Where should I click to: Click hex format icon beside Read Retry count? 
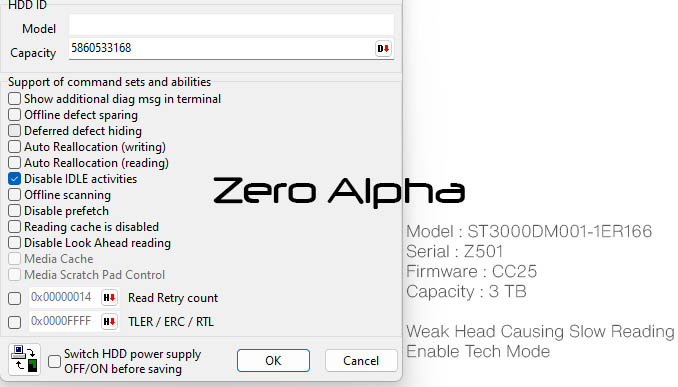coord(109,297)
